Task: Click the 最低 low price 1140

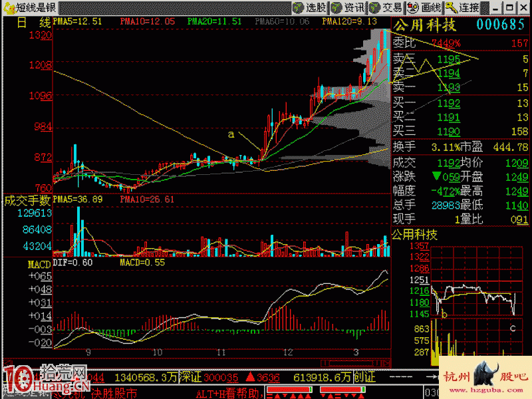Action: 517,205
